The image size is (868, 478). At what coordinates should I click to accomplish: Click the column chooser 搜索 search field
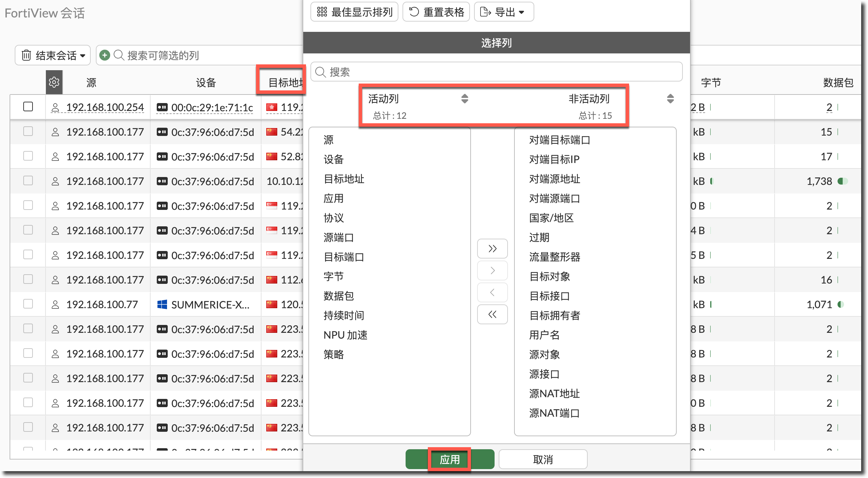pyautogui.click(x=496, y=72)
